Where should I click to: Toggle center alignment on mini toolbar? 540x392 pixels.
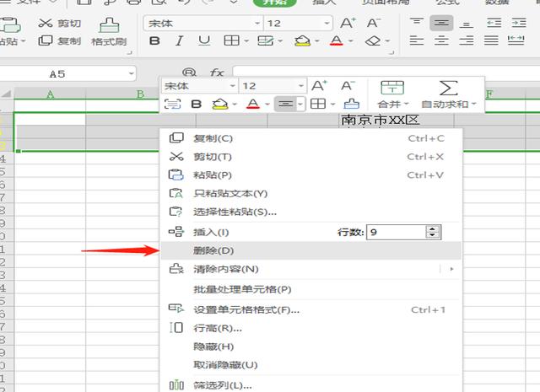tap(285, 104)
